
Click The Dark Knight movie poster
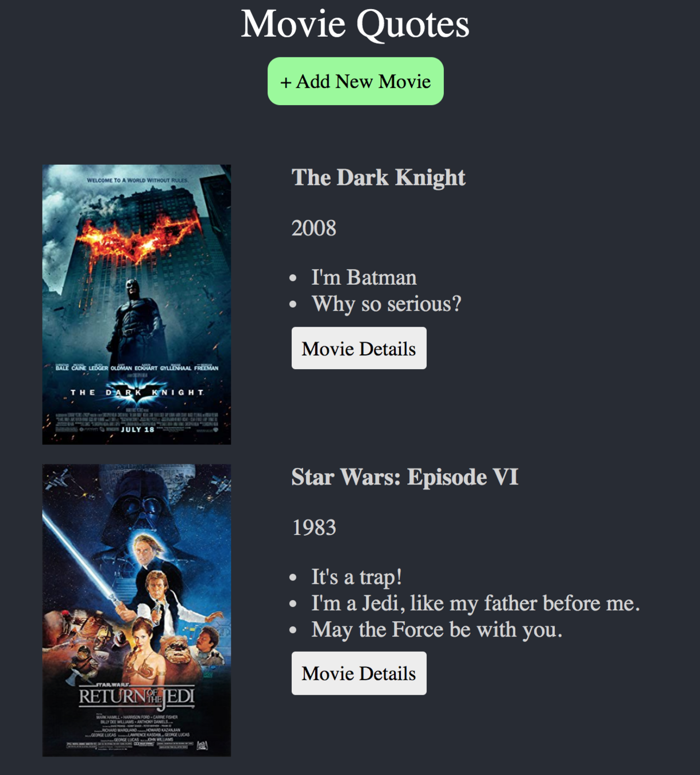[137, 304]
